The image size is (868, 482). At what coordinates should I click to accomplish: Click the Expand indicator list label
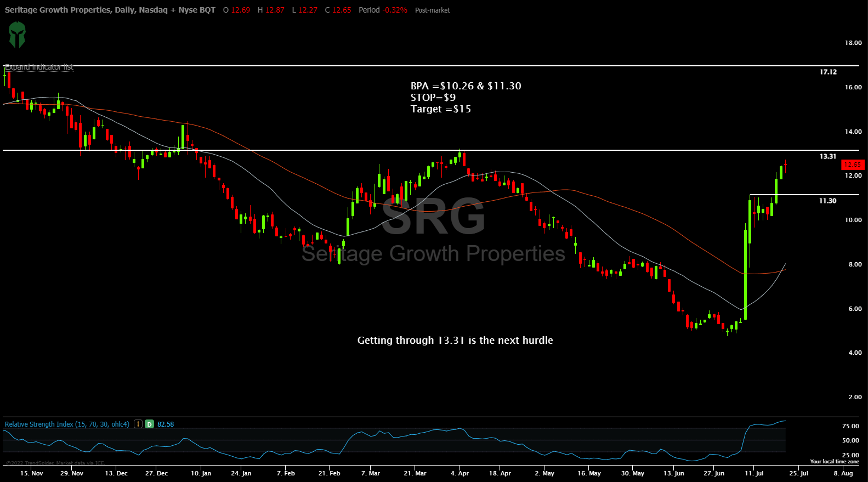39,67
